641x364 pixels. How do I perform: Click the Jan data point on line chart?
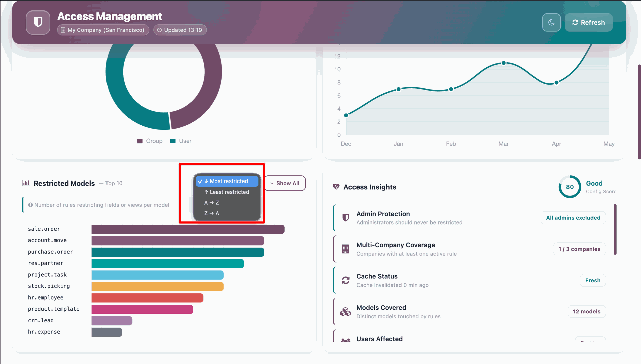coord(398,89)
